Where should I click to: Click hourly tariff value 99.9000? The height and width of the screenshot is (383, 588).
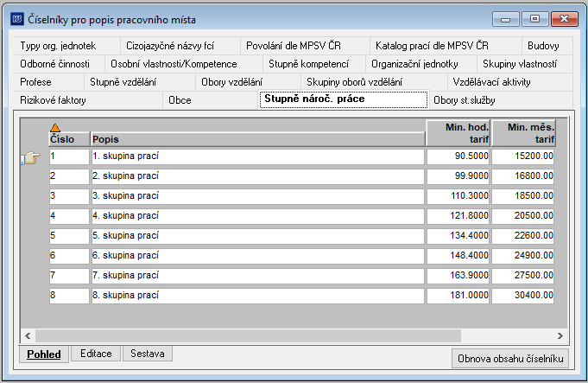458,176
